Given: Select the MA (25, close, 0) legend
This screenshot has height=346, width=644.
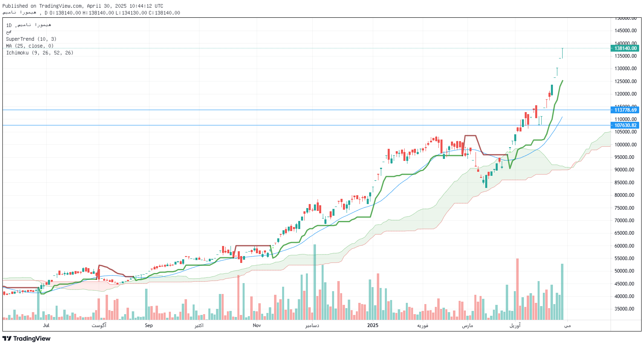Looking at the screenshot, I should pos(30,46).
